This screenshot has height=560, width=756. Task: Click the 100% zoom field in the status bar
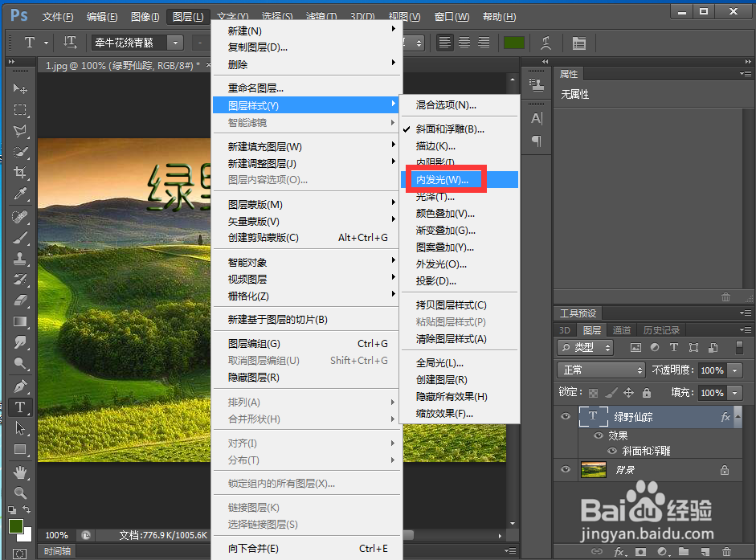[x=56, y=535]
